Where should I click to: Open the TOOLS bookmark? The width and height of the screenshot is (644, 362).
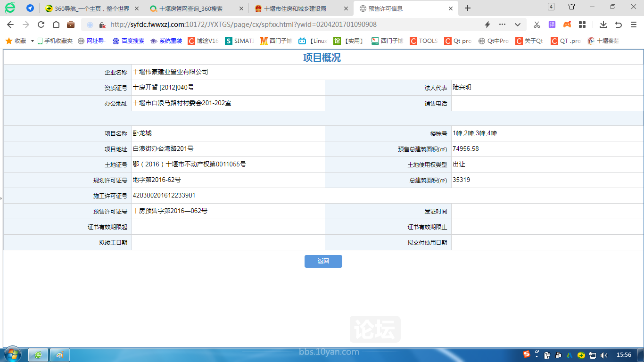(x=424, y=41)
